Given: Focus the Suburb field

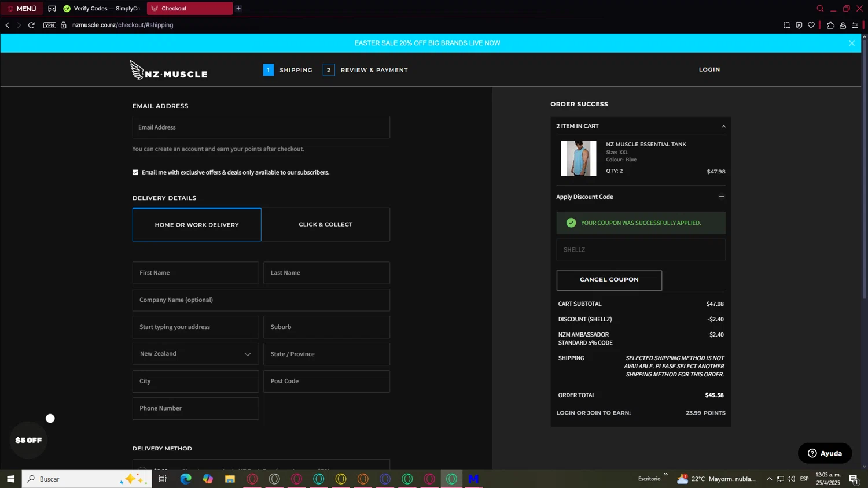Looking at the screenshot, I should (x=326, y=327).
